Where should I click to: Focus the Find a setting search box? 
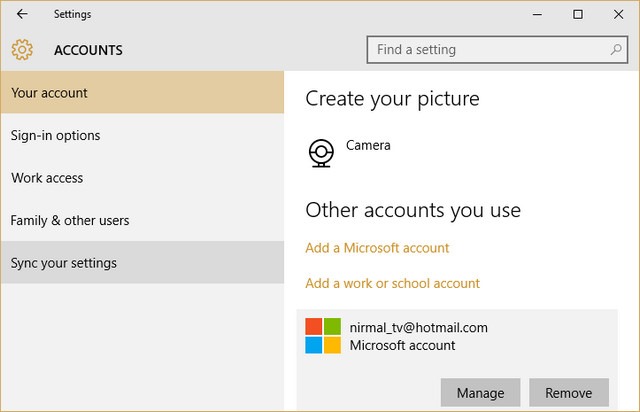(x=497, y=50)
